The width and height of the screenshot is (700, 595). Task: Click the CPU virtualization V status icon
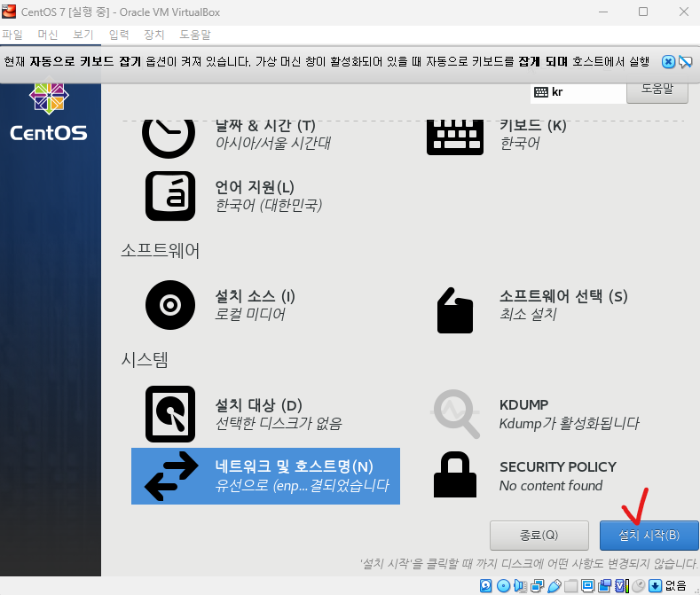[x=622, y=585]
